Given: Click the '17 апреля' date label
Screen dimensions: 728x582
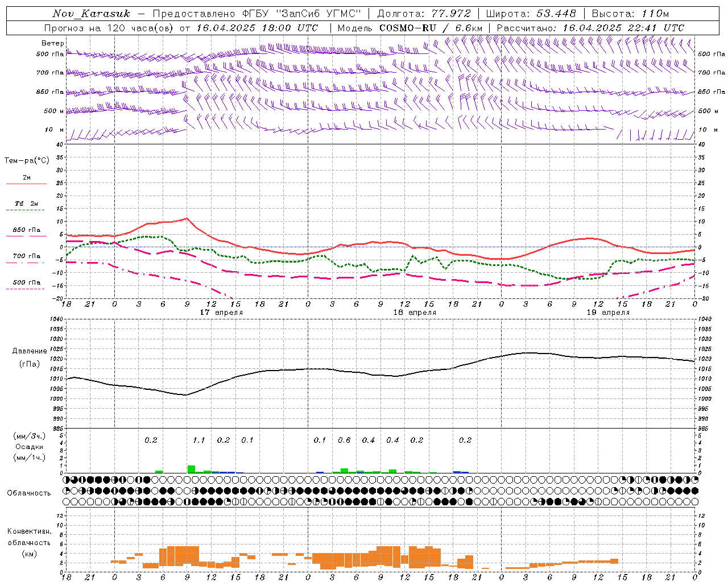Looking at the screenshot, I should 221,313.
